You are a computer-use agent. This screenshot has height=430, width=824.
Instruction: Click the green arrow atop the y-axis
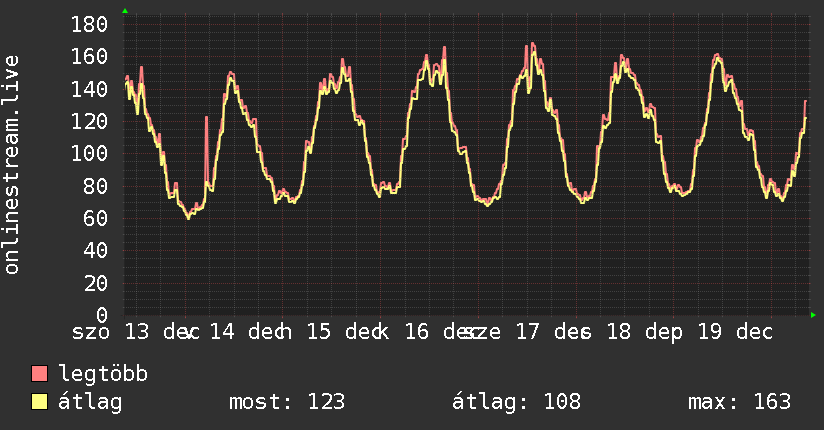(x=125, y=11)
